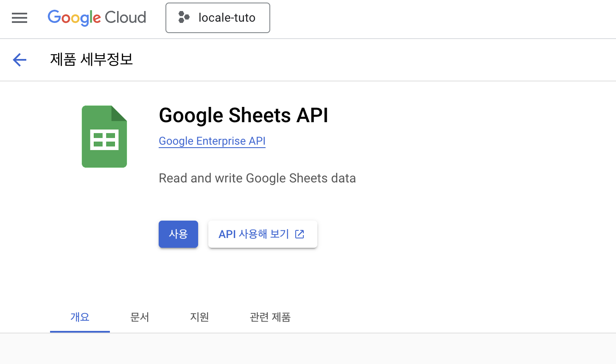The width and height of the screenshot is (616, 364).
Task: Go back using the left arrow
Action: click(x=20, y=60)
